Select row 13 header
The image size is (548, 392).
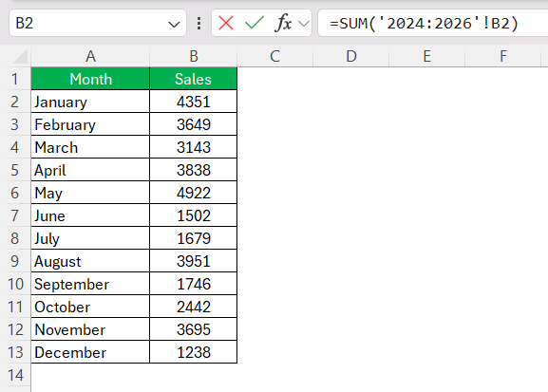[x=14, y=352]
